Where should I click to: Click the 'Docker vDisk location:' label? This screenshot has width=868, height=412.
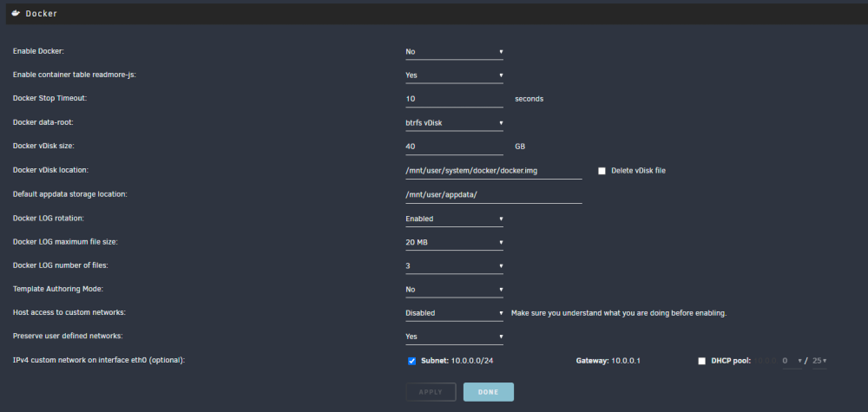(51, 170)
